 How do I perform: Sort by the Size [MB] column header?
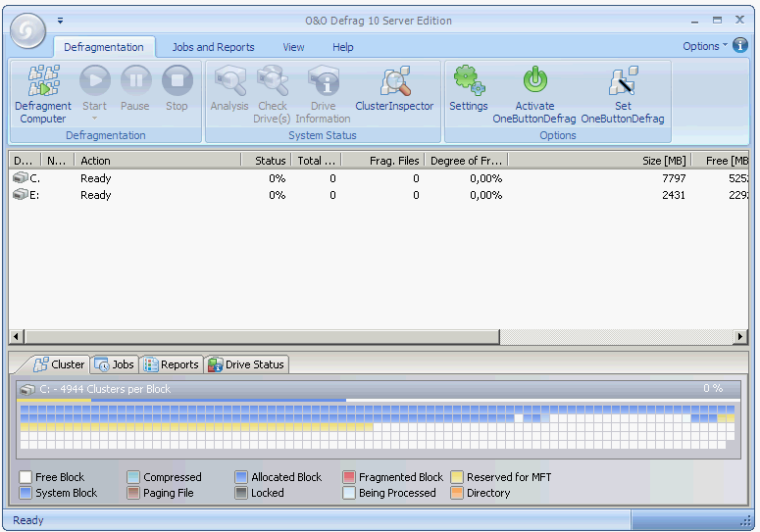point(599,161)
